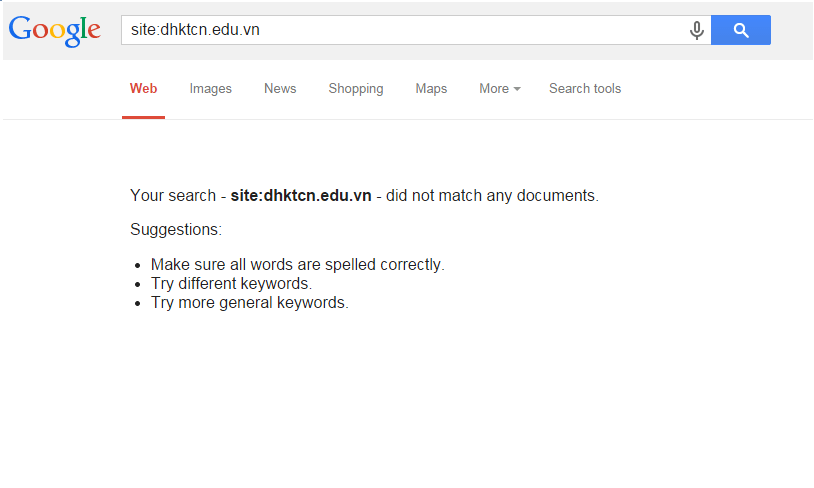
Task: Click the Suggestions: heading
Action: (x=176, y=229)
